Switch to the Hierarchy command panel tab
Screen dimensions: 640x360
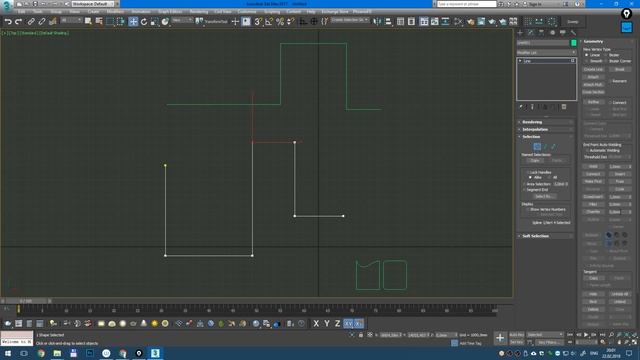(x=542, y=33)
